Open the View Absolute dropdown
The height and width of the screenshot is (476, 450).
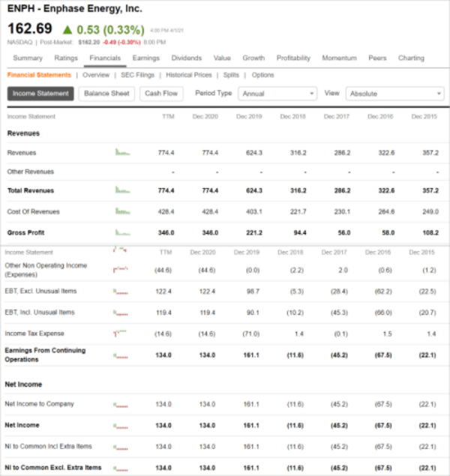point(394,94)
